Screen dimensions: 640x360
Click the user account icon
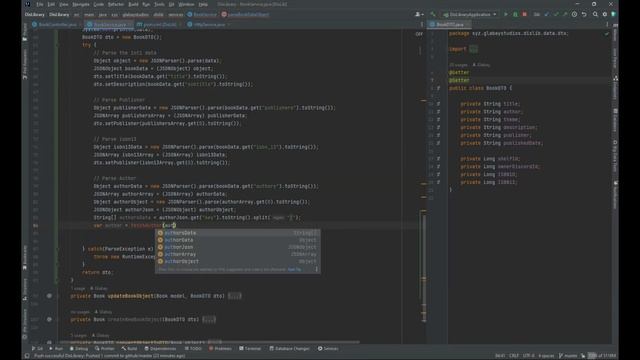pos(418,14)
